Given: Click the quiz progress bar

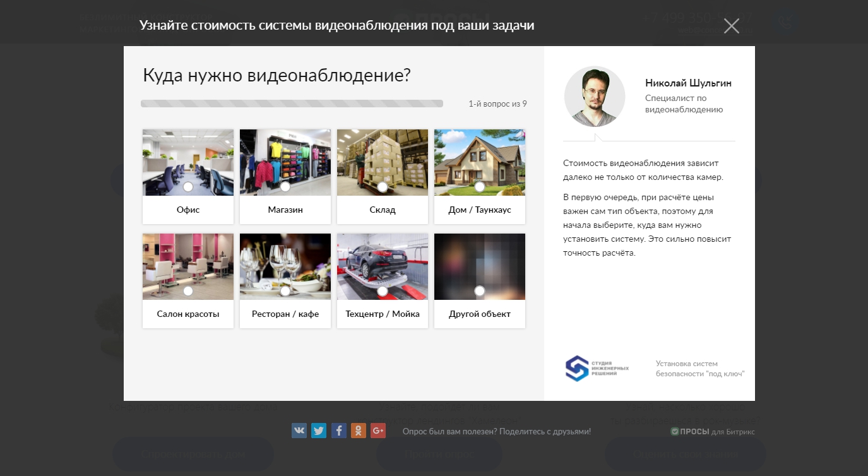Looking at the screenshot, I should (x=292, y=104).
